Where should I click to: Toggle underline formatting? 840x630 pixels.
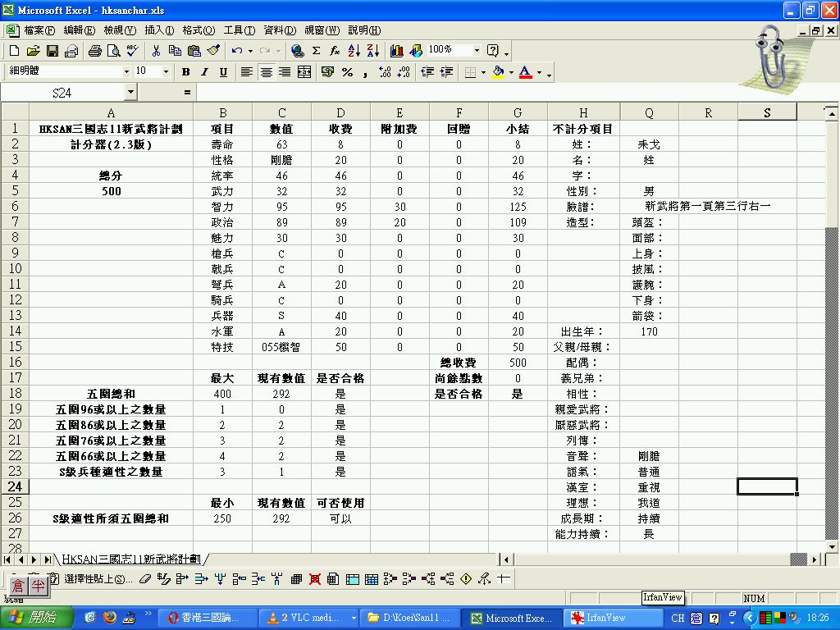click(x=223, y=72)
